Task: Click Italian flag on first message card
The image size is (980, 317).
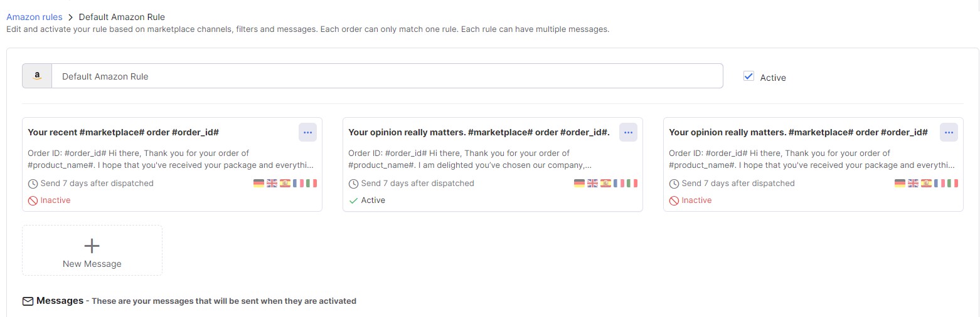Action: pyautogui.click(x=311, y=184)
